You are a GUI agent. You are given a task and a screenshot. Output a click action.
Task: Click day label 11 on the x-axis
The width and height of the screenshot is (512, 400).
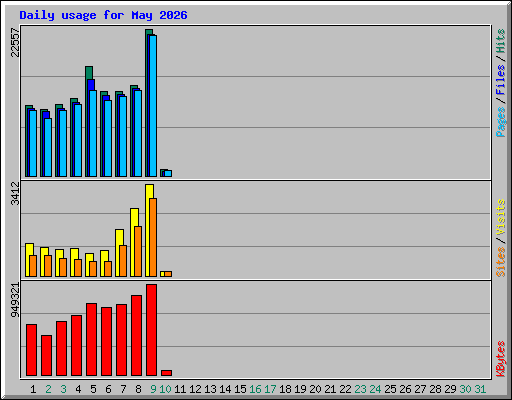point(180,389)
